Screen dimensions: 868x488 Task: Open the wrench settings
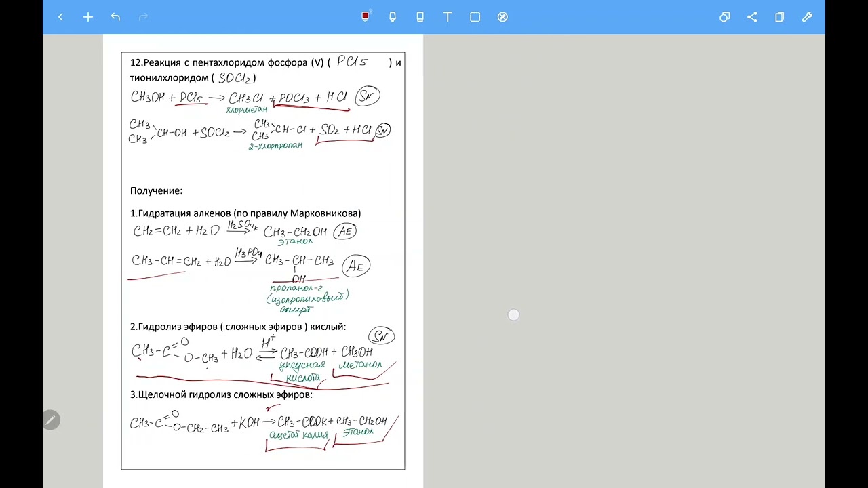(807, 17)
